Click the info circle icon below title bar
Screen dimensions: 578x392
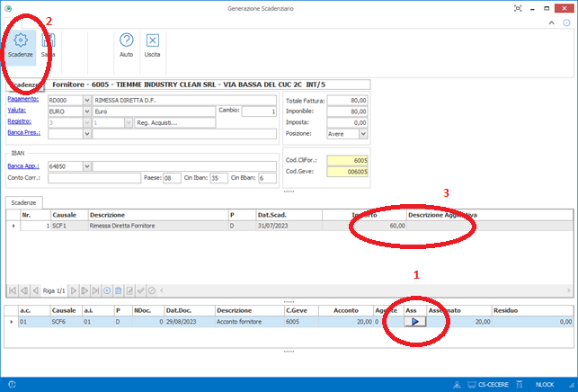(x=566, y=22)
